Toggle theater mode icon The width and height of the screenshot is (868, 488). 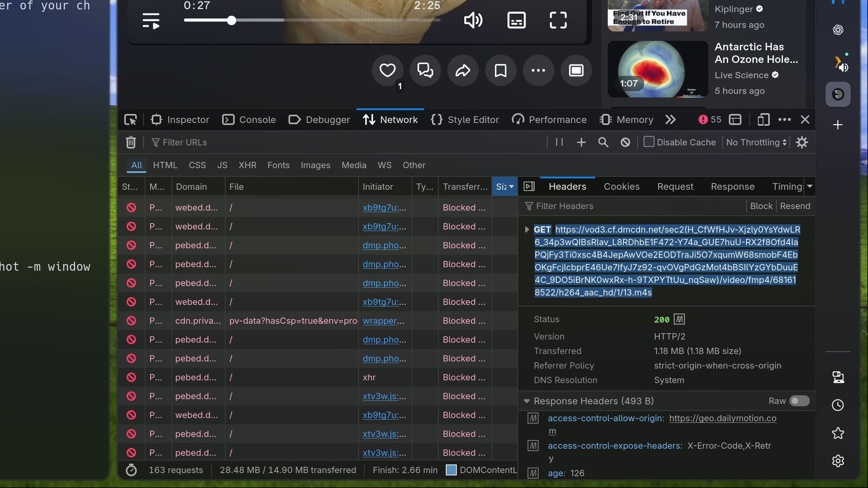(x=576, y=71)
